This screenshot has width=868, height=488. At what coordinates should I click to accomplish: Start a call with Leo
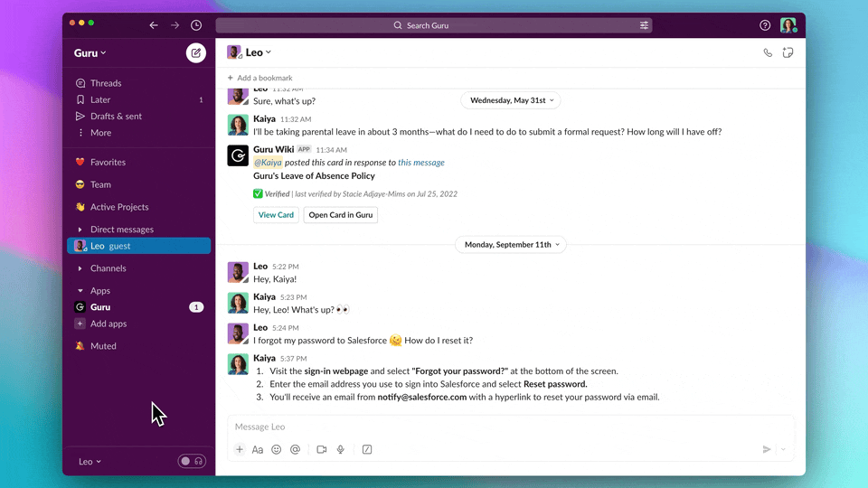[768, 53]
